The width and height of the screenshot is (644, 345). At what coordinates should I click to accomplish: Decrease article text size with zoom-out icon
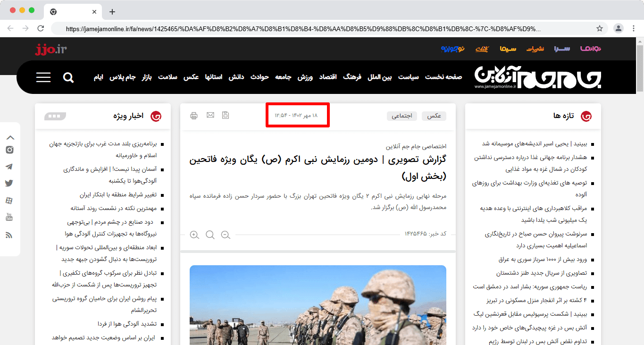pos(226,235)
